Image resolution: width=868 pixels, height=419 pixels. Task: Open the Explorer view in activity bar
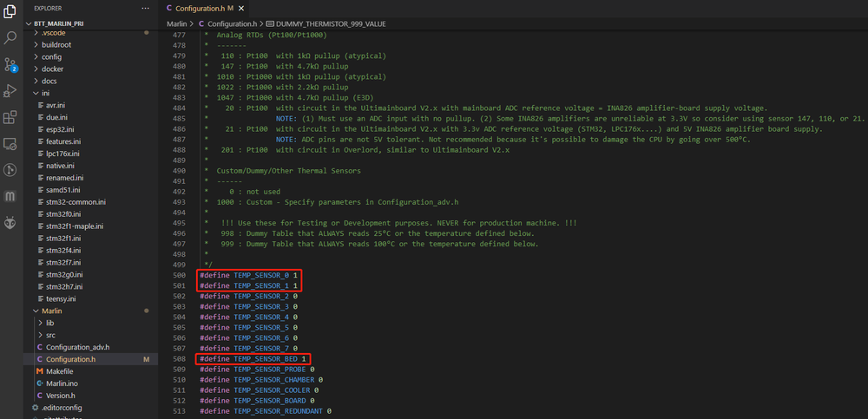[x=10, y=11]
